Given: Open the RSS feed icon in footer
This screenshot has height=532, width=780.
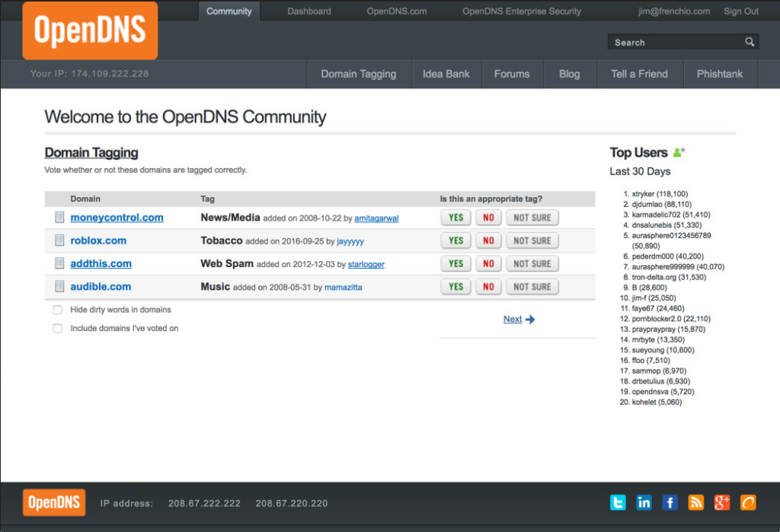Looking at the screenshot, I should (696, 502).
